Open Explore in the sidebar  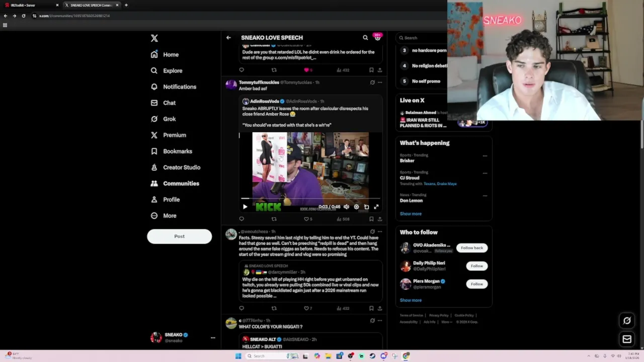click(x=167, y=71)
